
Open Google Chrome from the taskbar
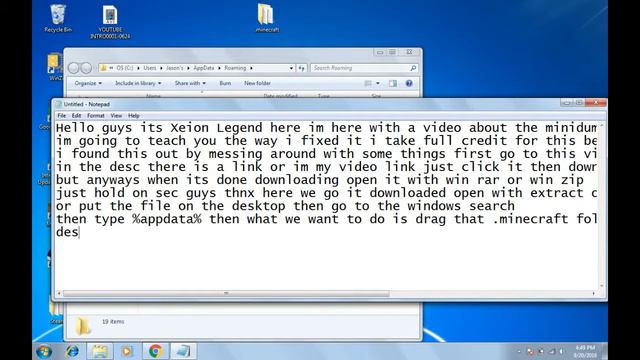(x=155, y=351)
